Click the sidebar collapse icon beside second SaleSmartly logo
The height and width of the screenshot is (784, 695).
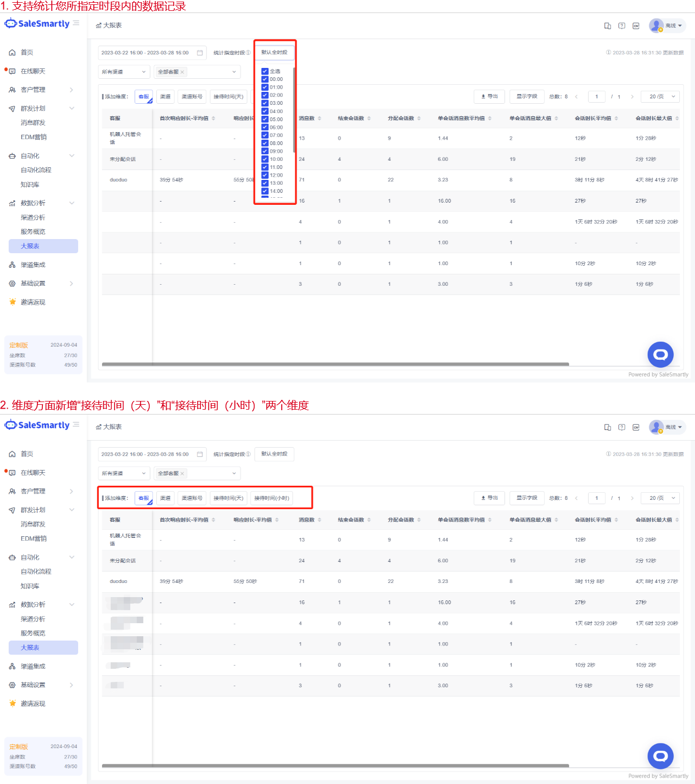tap(76, 424)
